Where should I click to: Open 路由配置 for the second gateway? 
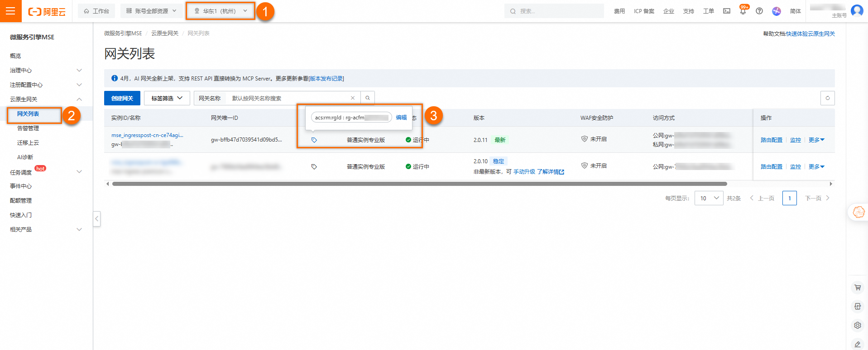coord(772,166)
